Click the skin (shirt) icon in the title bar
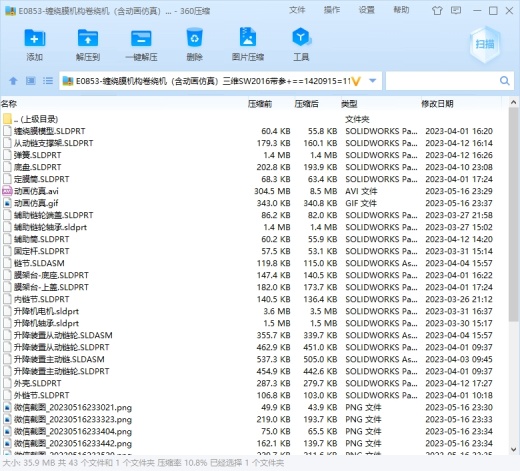Image resolution: width=520 pixels, height=471 pixels. pyautogui.click(x=437, y=11)
